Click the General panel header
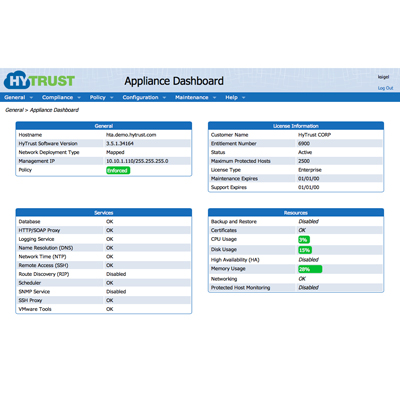Screen dimensions: 400x400 (x=104, y=126)
